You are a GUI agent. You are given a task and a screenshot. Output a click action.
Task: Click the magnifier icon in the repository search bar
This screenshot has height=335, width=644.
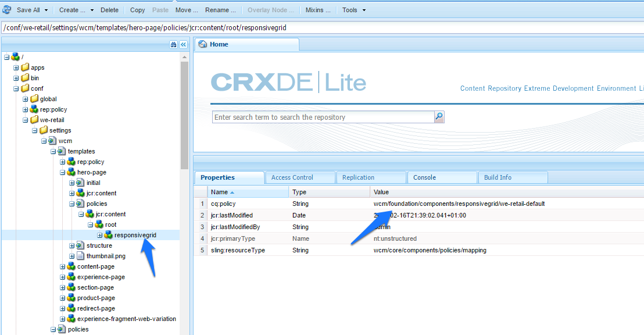pos(439,116)
